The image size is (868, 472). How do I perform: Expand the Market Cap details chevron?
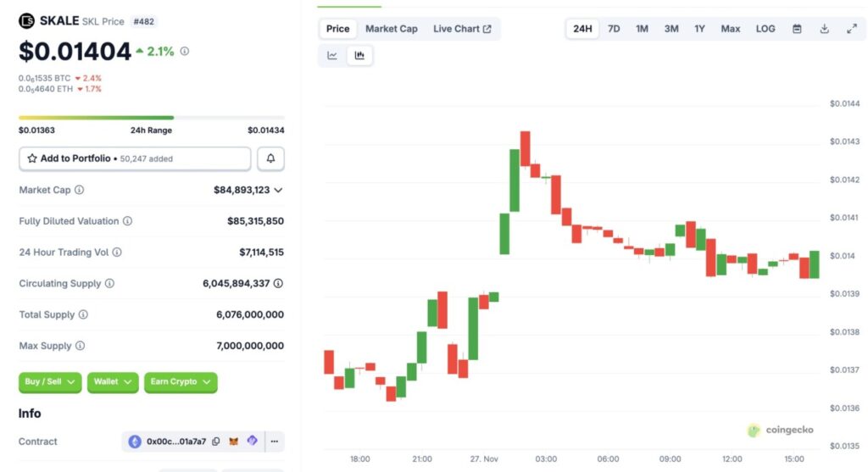click(279, 191)
